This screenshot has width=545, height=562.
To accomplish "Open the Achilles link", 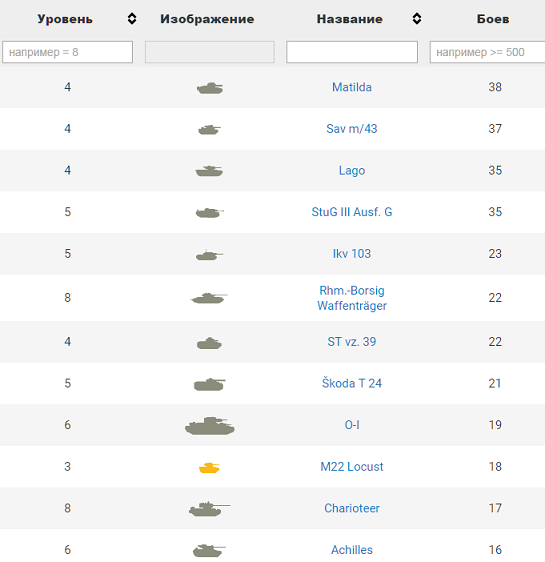I will point(352,550).
